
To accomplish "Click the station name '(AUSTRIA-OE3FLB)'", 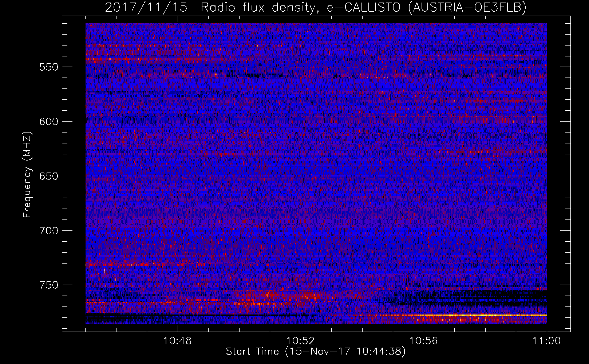I will tap(467, 7).
